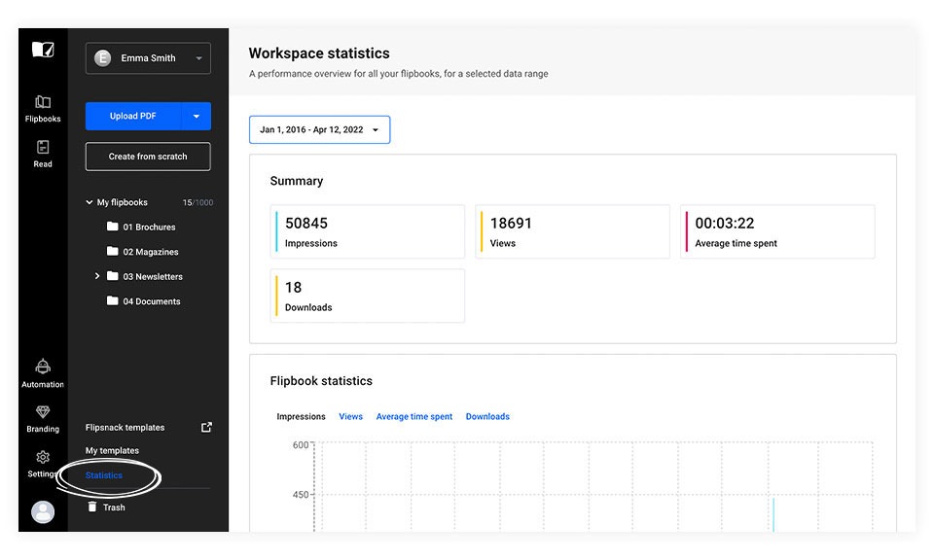Click the 04 Documents folder icon

pyautogui.click(x=112, y=300)
